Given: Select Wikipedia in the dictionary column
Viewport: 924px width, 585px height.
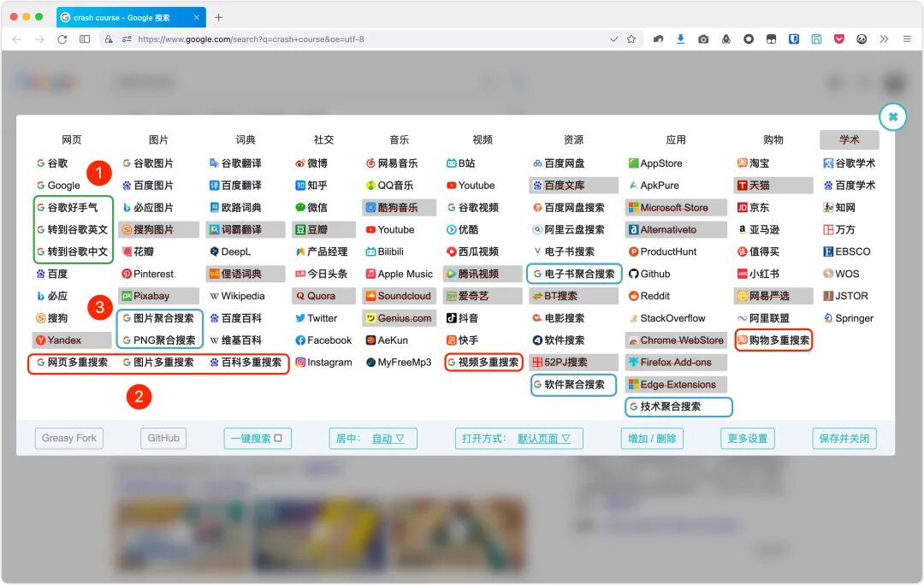Looking at the screenshot, I should click(x=237, y=296).
